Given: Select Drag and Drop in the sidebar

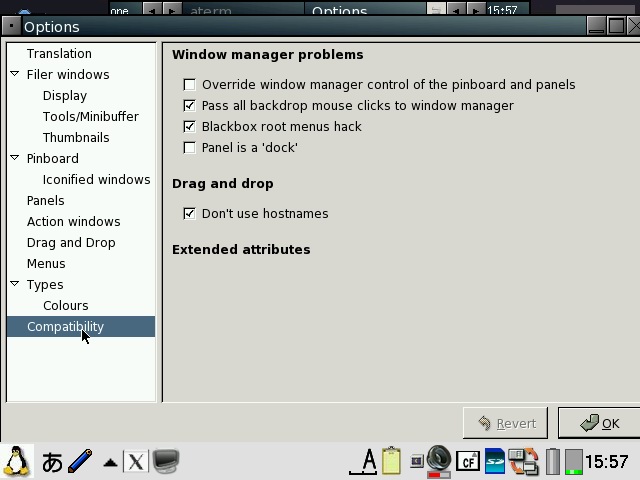Looking at the screenshot, I should coord(71,243).
